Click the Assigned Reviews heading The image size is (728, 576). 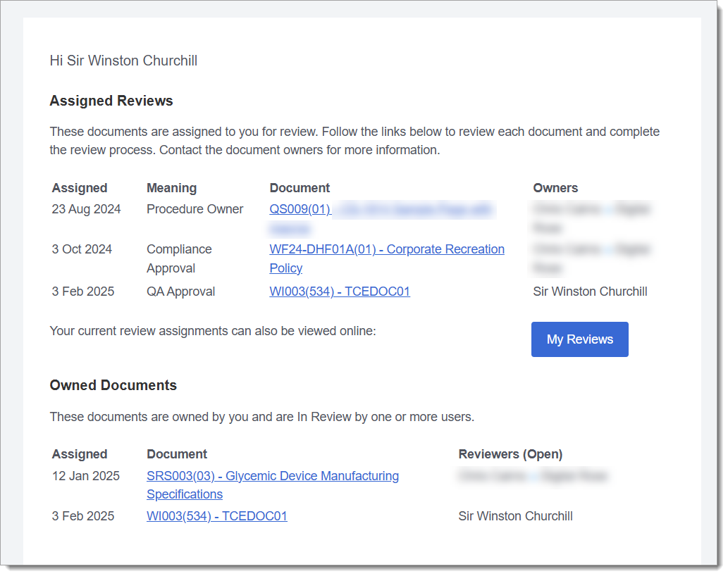(x=111, y=101)
